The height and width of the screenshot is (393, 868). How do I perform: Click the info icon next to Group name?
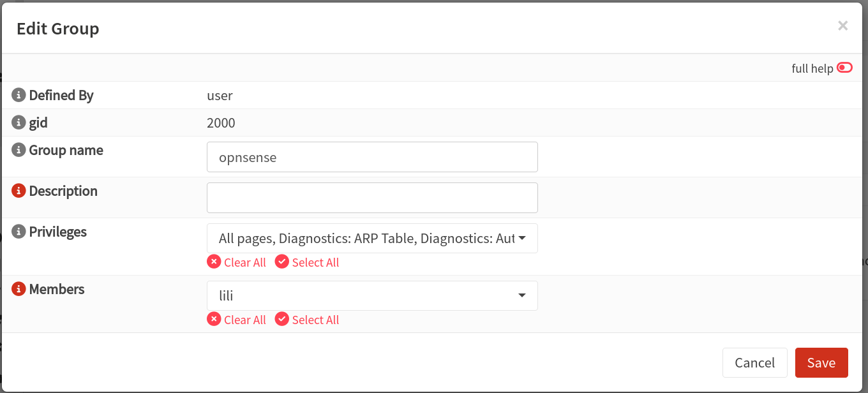(17, 149)
